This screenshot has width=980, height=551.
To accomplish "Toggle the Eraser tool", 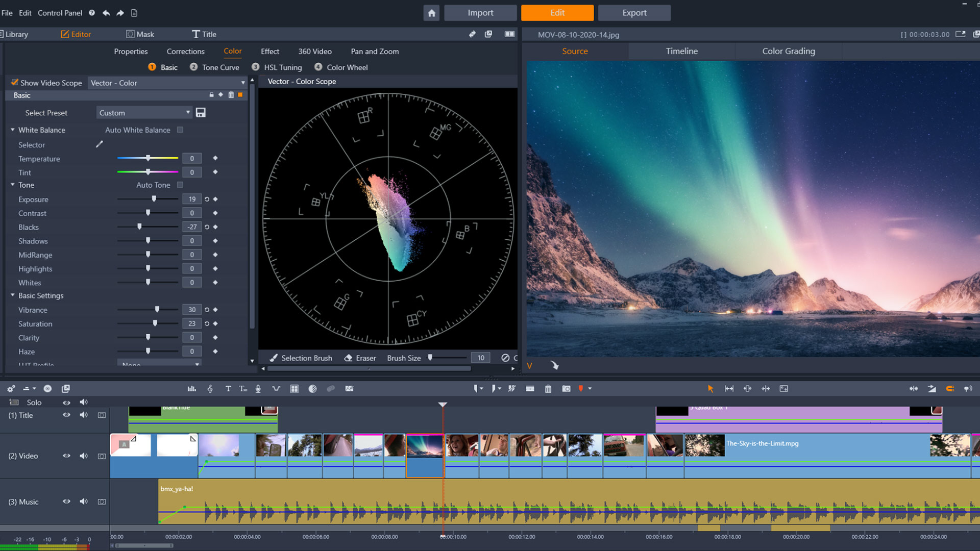I will tap(360, 357).
